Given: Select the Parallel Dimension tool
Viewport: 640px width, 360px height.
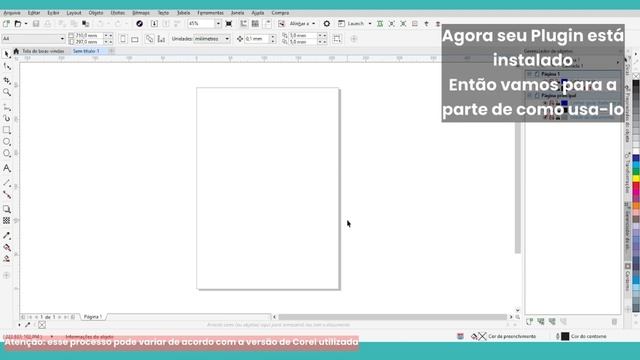Looking at the screenshot, I should 7,183.
